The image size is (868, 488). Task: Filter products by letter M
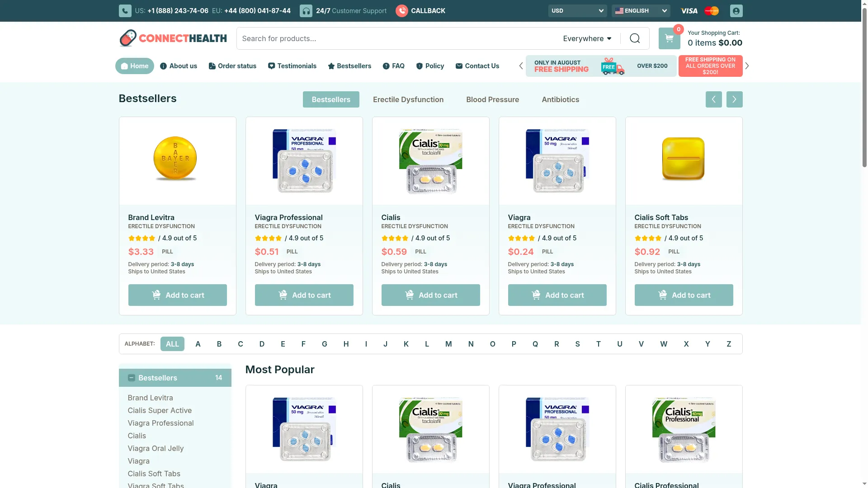448,344
